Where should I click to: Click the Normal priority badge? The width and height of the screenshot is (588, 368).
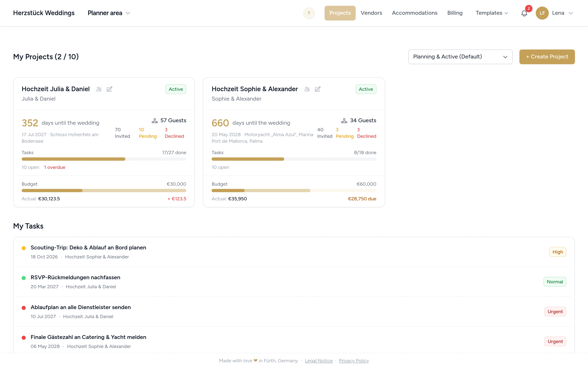click(555, 282)
